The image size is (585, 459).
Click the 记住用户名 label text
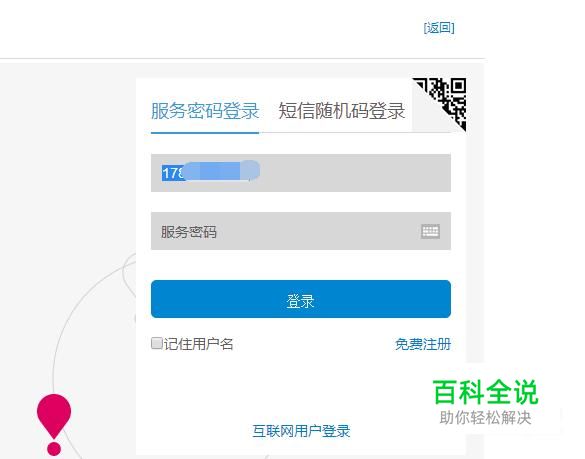[198, 344]
